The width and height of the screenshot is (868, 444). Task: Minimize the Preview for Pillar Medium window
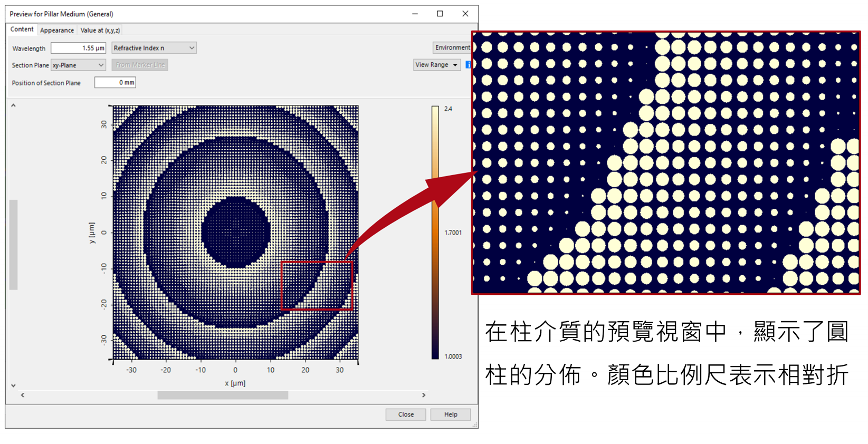tap(415, 14)
